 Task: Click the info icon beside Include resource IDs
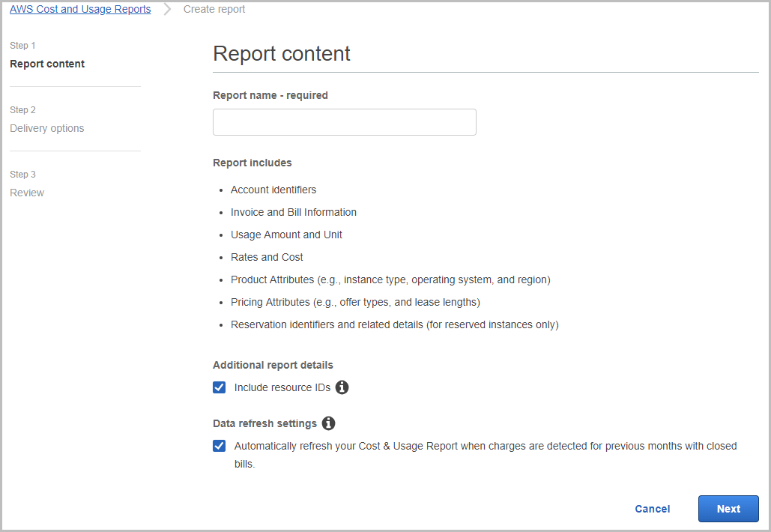pos(342,387)
